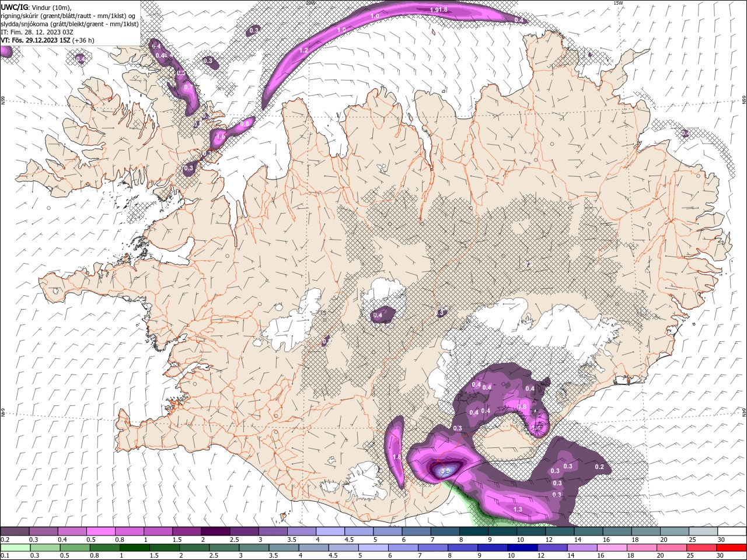Viewport: 747px width, 560px height.
Task: Pick the lavender 14 swatch in the green-to-red scale
Action: pyautogui.click(x=582, y=547)
